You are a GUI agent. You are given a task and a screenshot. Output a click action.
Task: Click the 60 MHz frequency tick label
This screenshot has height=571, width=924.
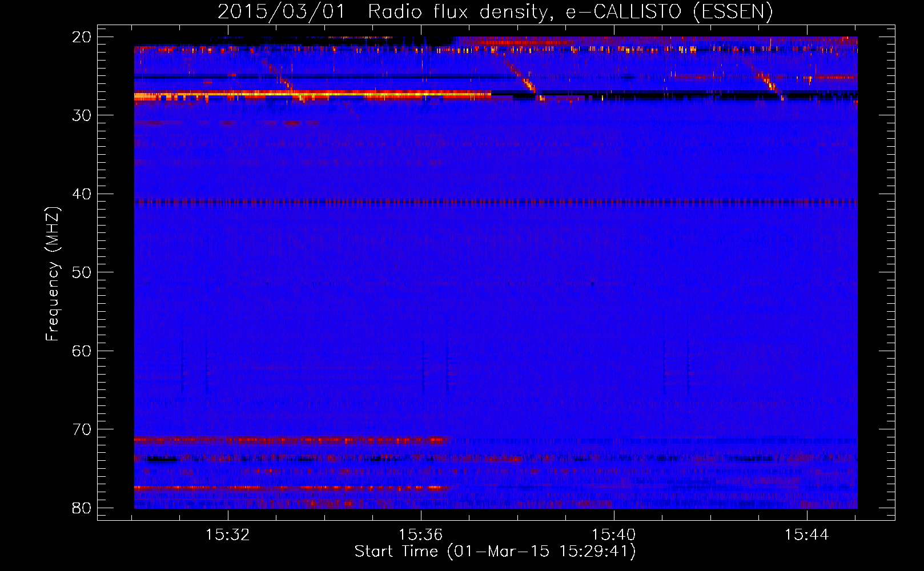click(82, 351)
